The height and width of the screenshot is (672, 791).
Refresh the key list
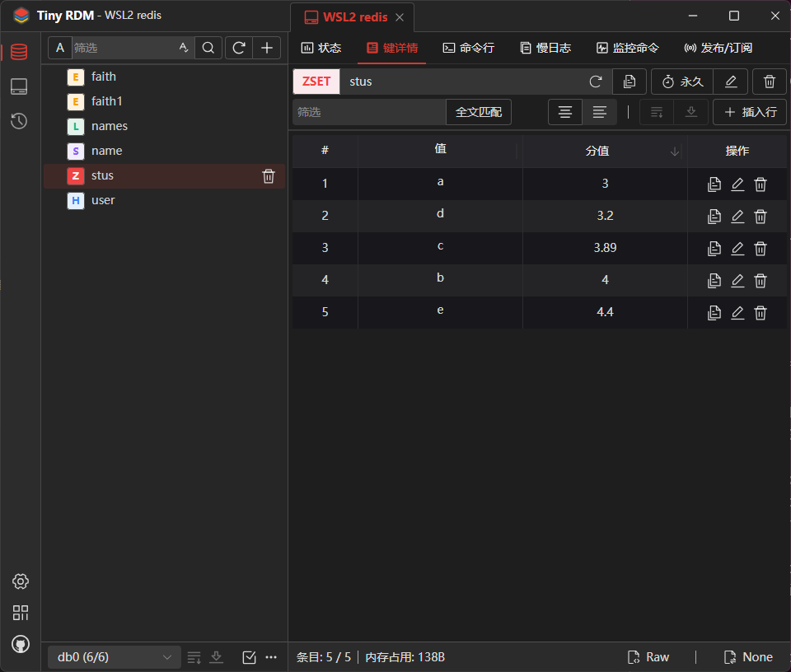239,48
